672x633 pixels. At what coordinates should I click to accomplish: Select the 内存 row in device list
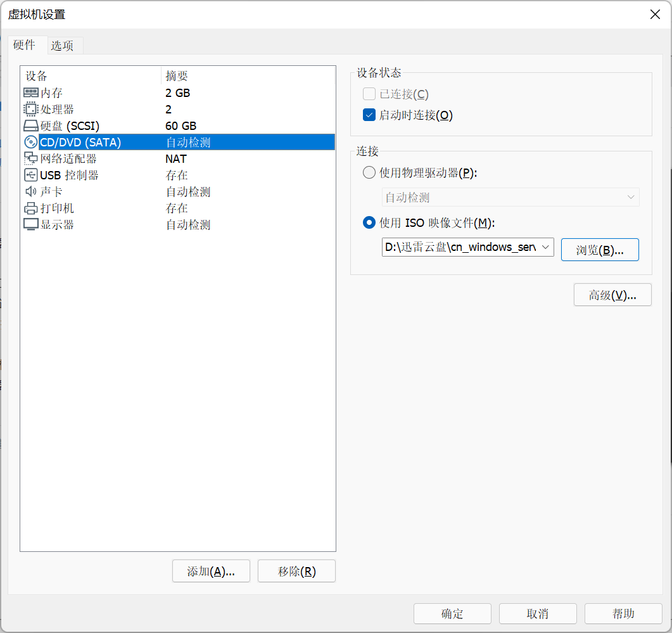178,93
